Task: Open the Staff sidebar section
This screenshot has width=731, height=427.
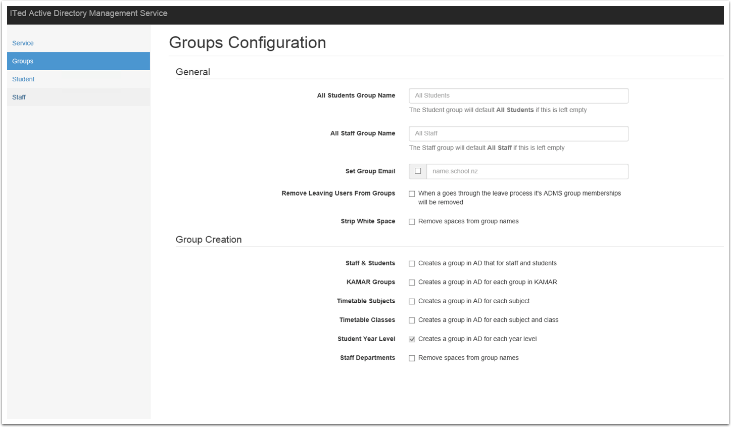Action: 19,97
